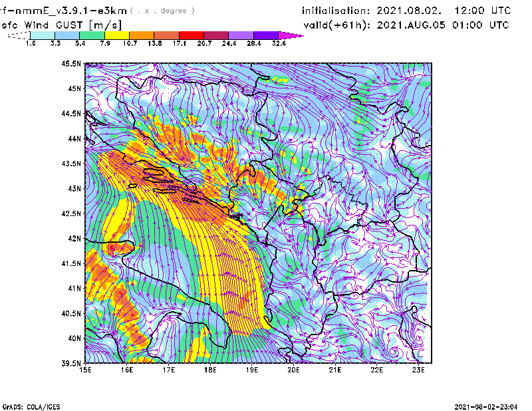This screenshot has width=532, height=411.
Task: Select the 39.5N latitude axis label
Action: [71, 363]
